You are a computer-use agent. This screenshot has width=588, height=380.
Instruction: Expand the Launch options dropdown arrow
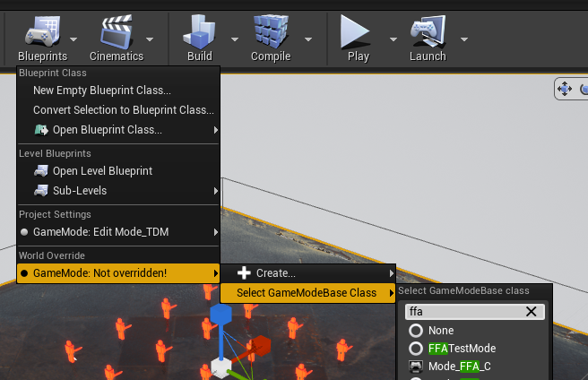(464, 39)
